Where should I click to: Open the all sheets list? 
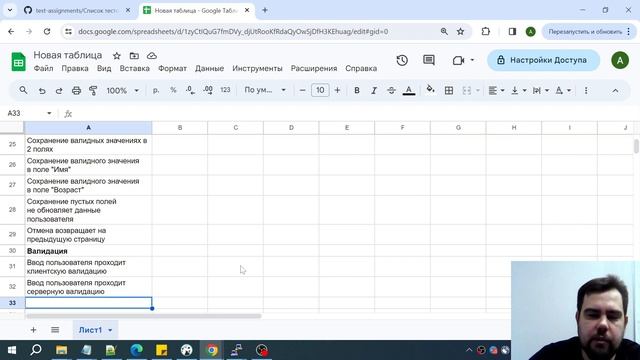(x=55, y=330)
